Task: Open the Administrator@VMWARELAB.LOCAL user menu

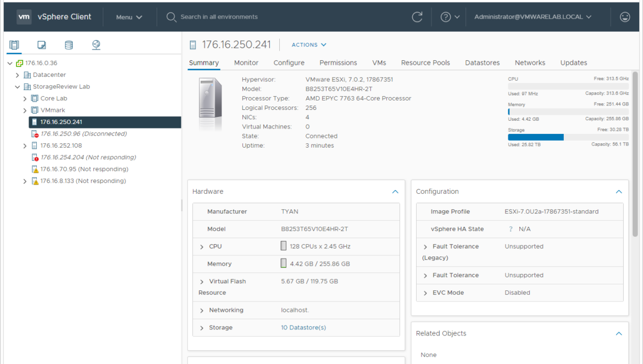Action: click(533, 17)
